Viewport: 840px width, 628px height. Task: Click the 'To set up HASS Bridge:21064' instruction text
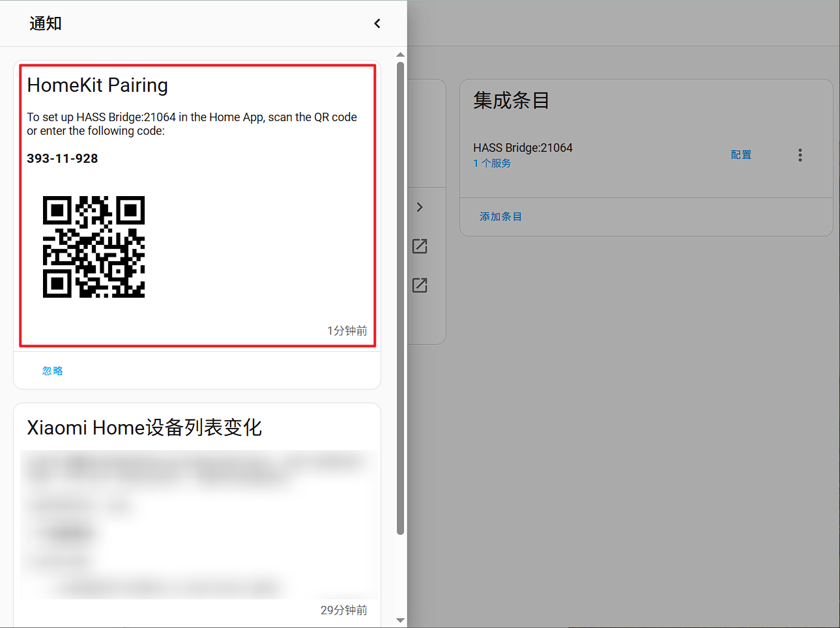click(x=192, y=124)
